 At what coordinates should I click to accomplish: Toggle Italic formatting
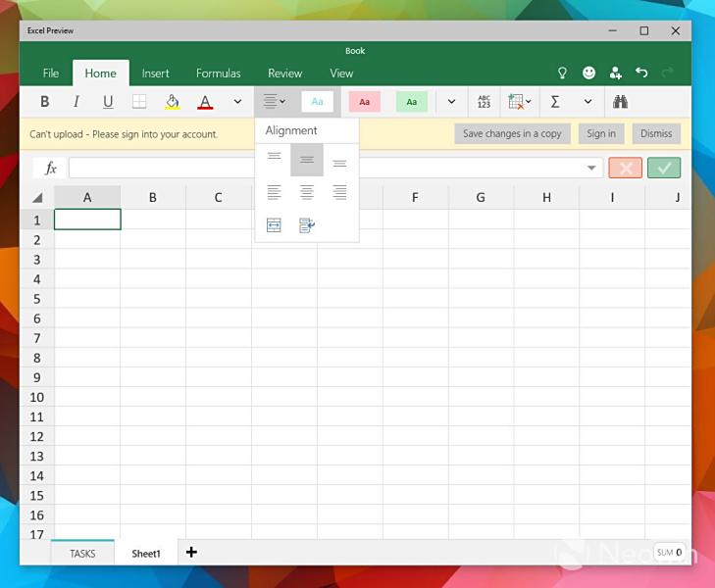click(x=77, y=101)
